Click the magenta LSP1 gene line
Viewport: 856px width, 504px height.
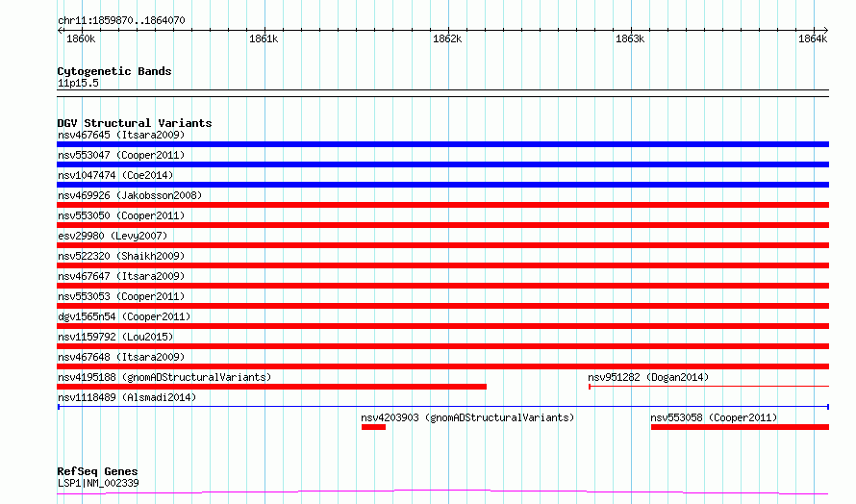(442, 492)
